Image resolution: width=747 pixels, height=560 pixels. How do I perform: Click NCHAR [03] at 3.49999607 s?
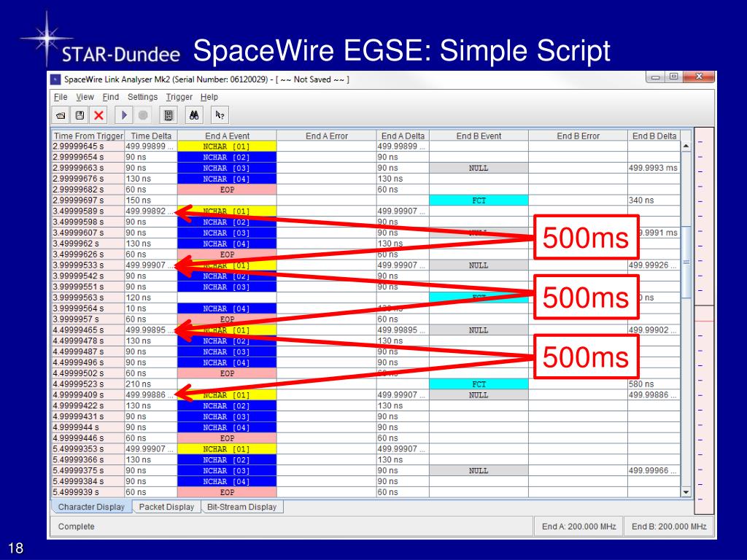coord(227,233)
